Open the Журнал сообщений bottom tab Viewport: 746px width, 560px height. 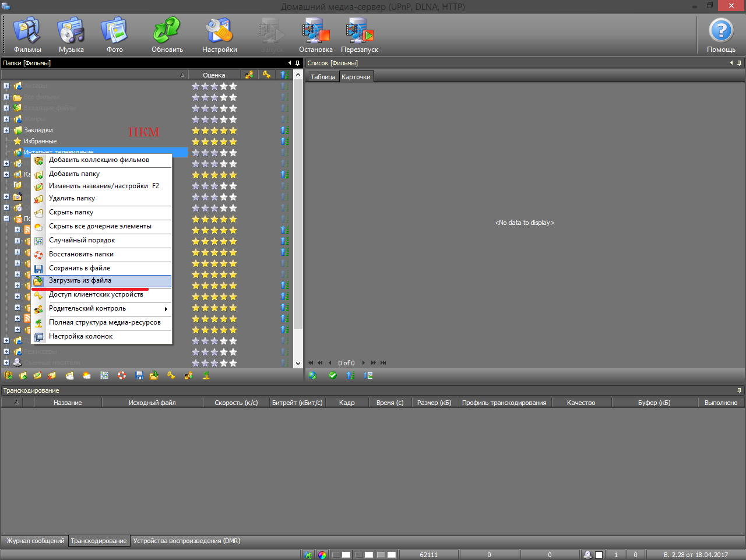(35, 541)
